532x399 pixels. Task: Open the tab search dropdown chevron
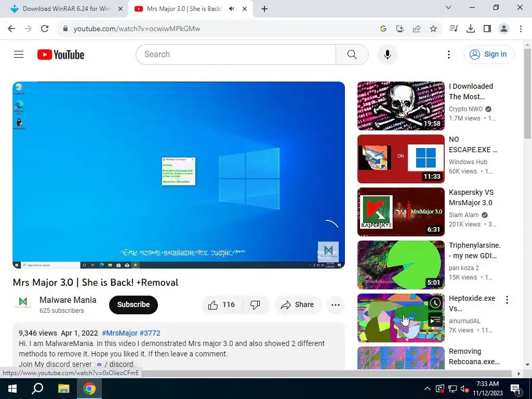tap(448, 7)
